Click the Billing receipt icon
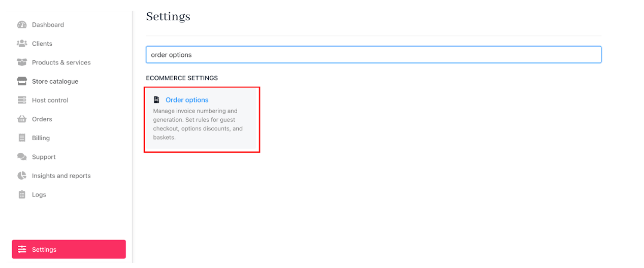Image resolution: width=644 pixels, height=268 pixels. coord(22,138)
